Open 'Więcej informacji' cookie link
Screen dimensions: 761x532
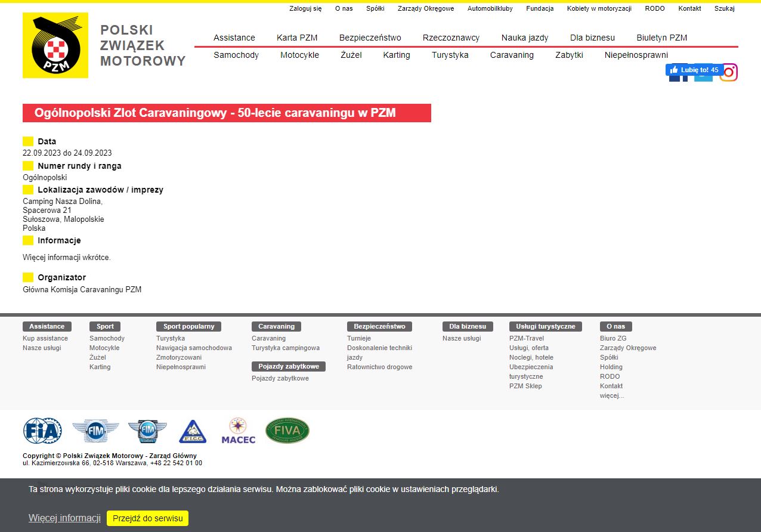point(64,518)
